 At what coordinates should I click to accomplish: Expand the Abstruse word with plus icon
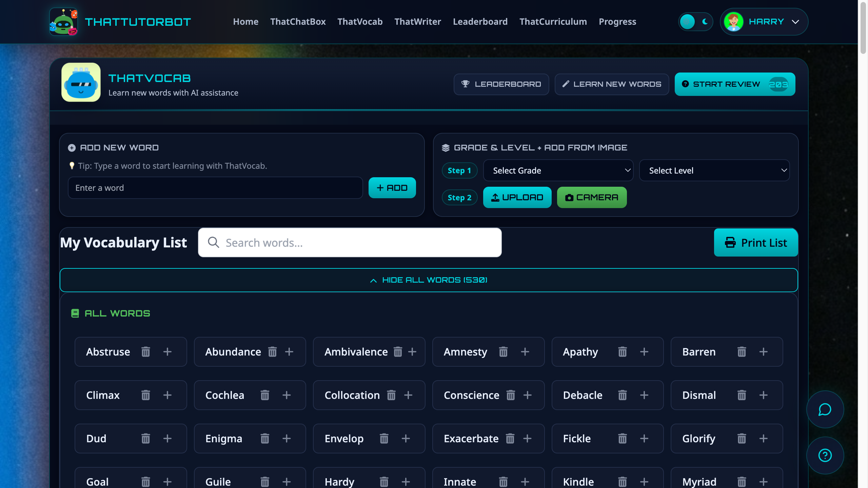click(x=167, y=352)
